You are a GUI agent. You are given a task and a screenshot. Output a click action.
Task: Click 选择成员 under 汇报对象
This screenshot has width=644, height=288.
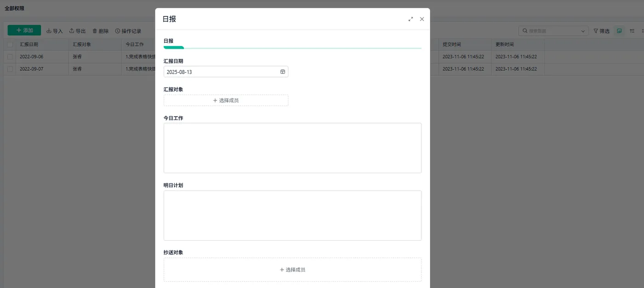(x=226, y=100)
